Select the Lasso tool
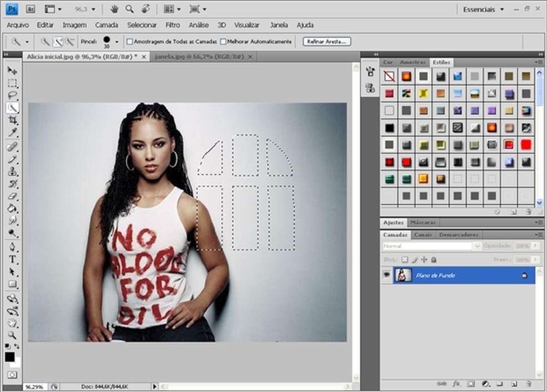This screenshot has height=392, width=547. (12, 95)
